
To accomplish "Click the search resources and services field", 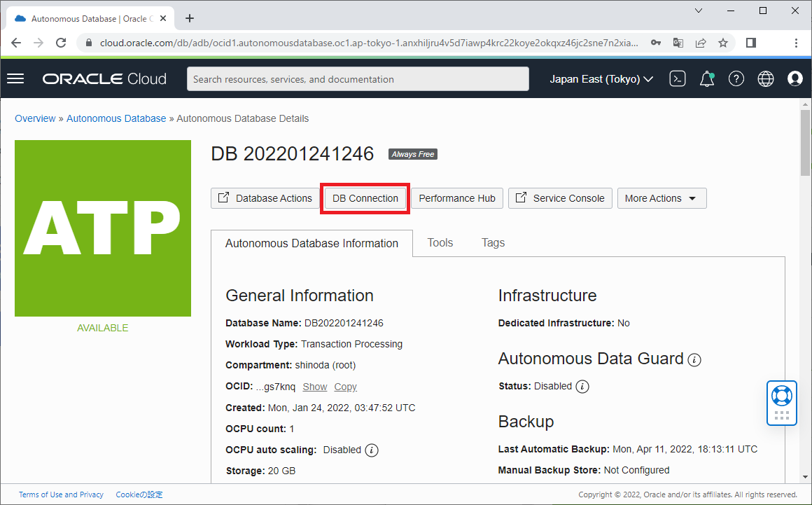I will [358, 79].
